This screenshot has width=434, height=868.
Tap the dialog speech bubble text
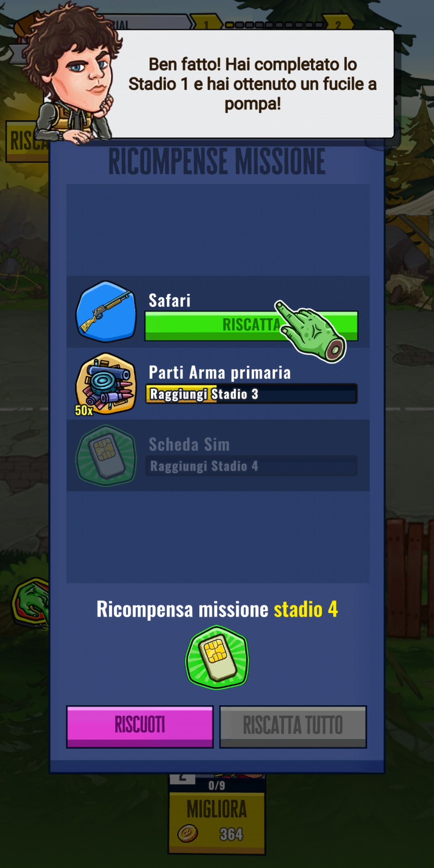[x=253, y=84]
